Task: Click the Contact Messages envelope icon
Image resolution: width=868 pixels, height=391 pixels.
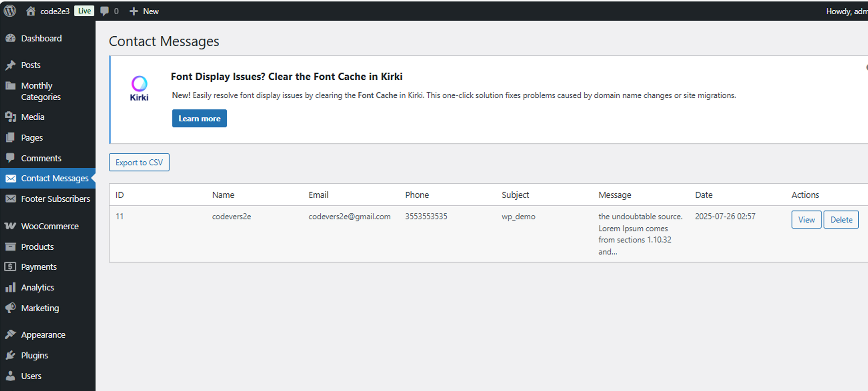Action: click(10, 178)
